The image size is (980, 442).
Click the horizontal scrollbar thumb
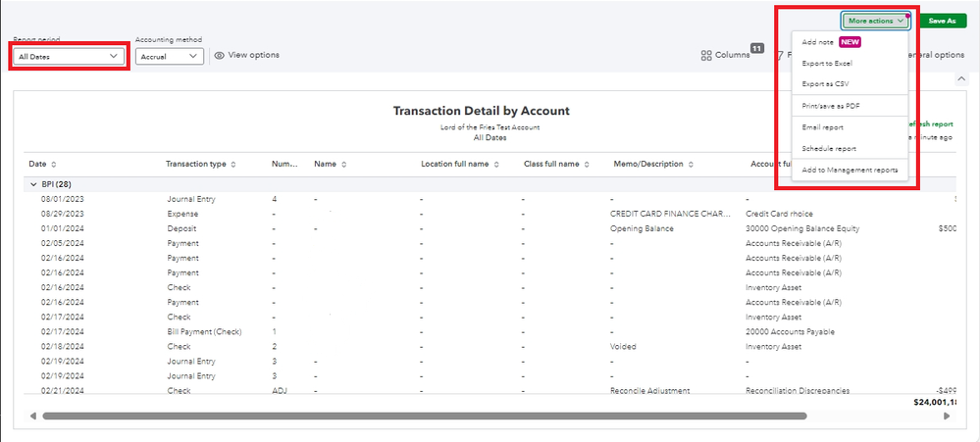click(x=425, y=416)
